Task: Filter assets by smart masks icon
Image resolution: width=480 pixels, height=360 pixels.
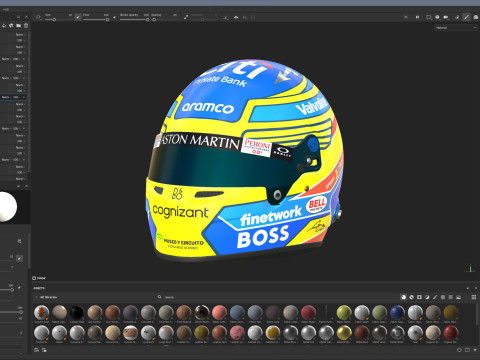Action: coord(419,297)
